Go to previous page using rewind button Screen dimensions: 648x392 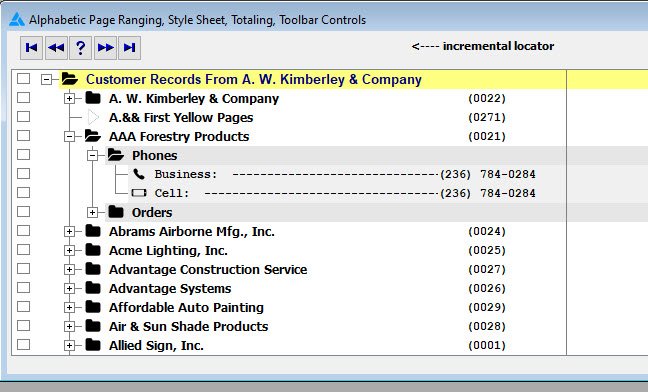pyautogui.click(x=56, y=48)
